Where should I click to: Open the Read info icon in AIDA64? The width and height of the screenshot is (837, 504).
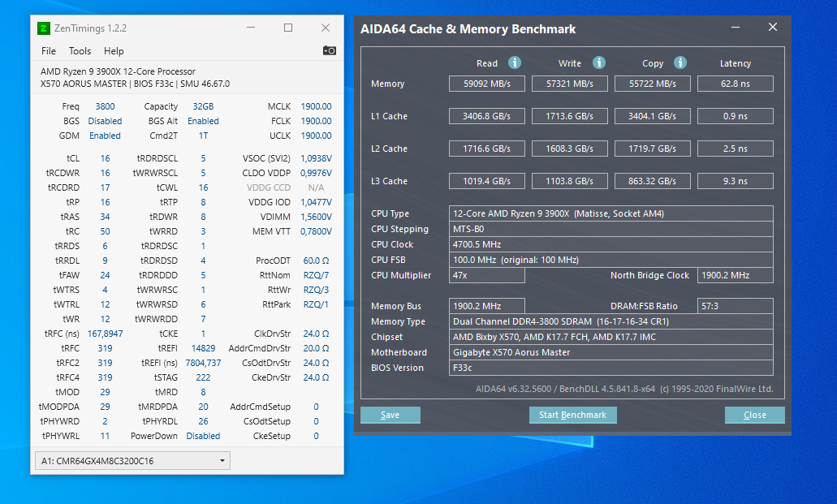pos(514,63)
